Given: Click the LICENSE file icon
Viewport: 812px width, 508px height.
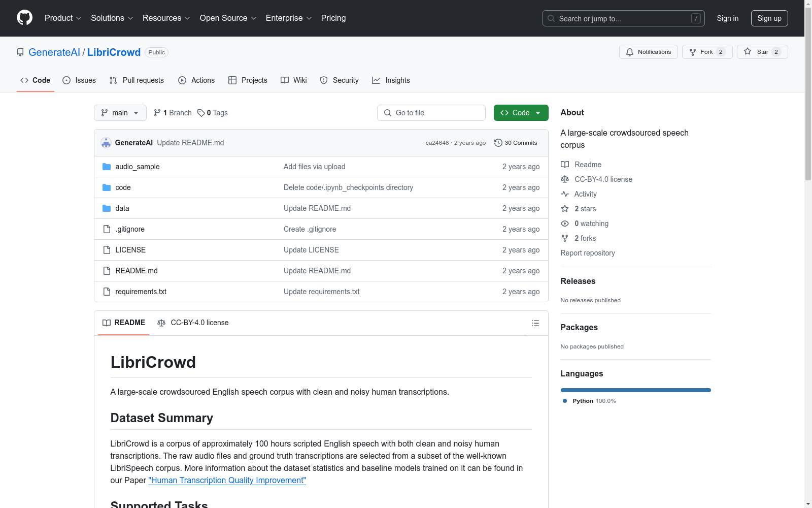Looking at the screenshot, I should (x=107, y=250).
